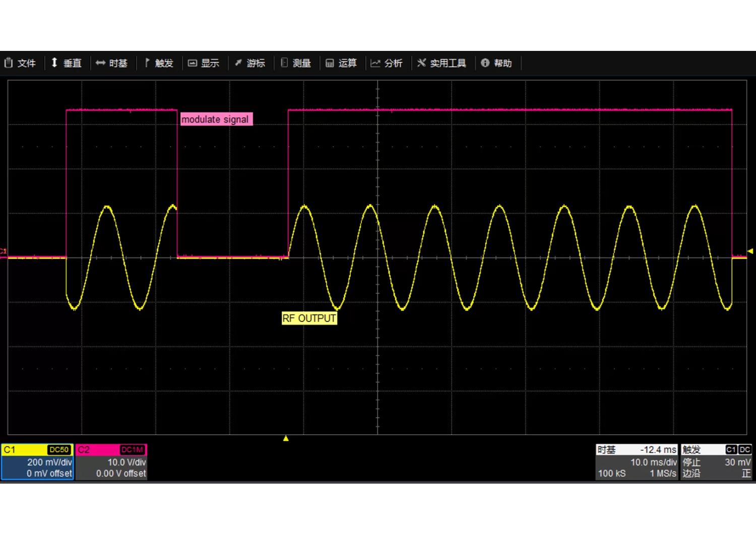Open the 分析 analysis menu
This screenshot has height=534, width=756.
[x=387, y=63]
